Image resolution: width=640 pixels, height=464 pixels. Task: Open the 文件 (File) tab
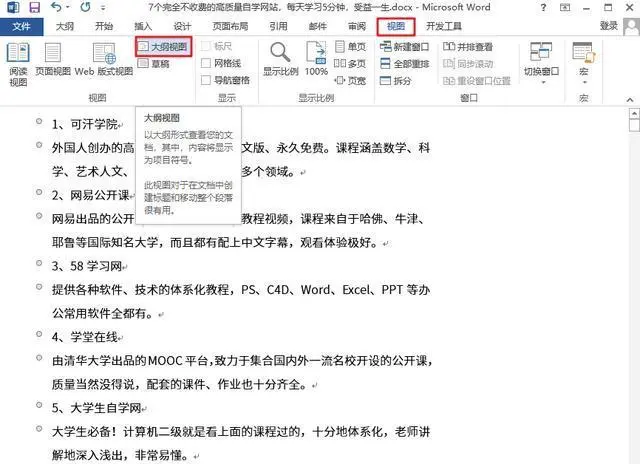click(x=21, y=27)
